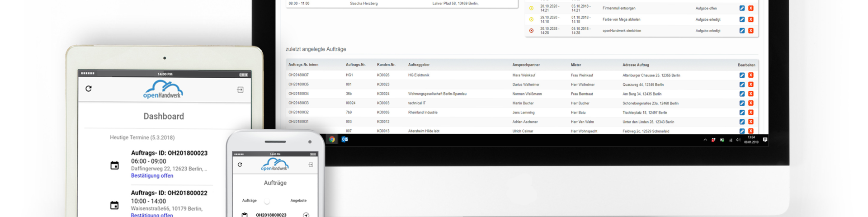This screenshot has height=217, width=868.
Task: Click the logout icon on the tablet
Action: [240, 90]
